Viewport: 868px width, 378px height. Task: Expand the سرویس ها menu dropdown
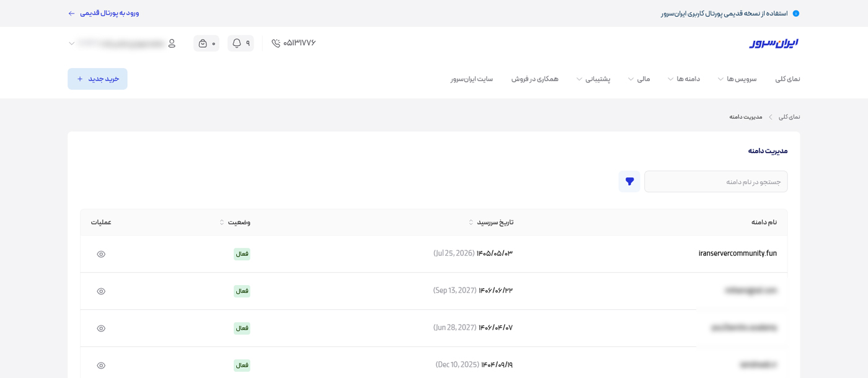click(737, 79)
